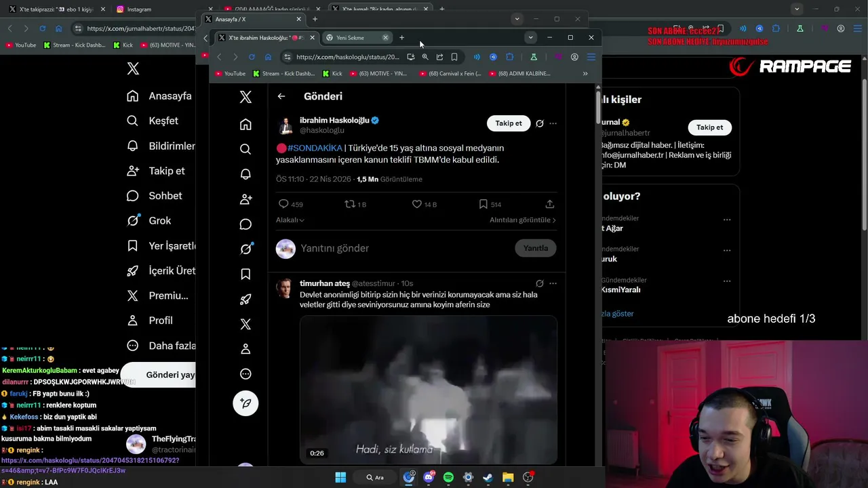Open Grok icon next to Takip et button
Viewport: 868px width, 488px height.
click(540, 123)
